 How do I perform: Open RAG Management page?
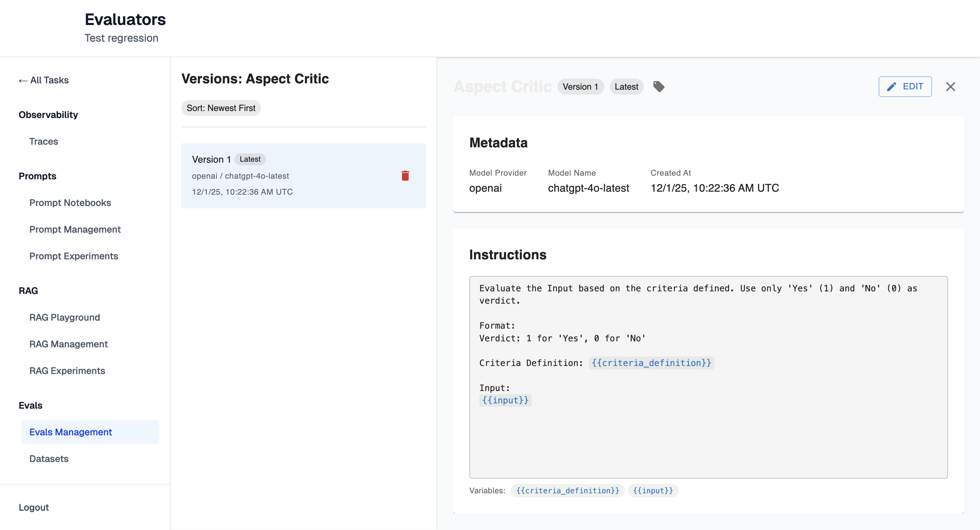coord(68,344)
